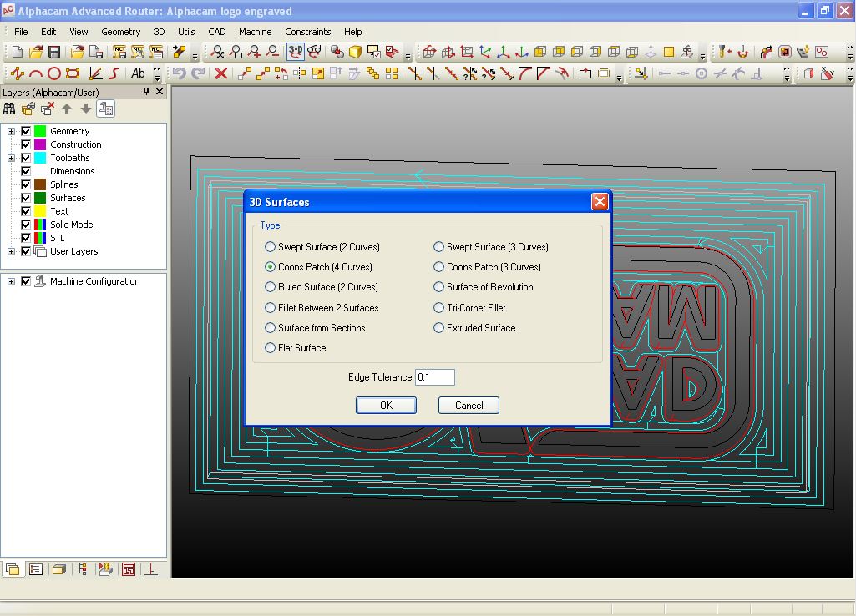The image size is (856, 616).
Task: Click the Undo arrow icon
Action: (180, 73)
